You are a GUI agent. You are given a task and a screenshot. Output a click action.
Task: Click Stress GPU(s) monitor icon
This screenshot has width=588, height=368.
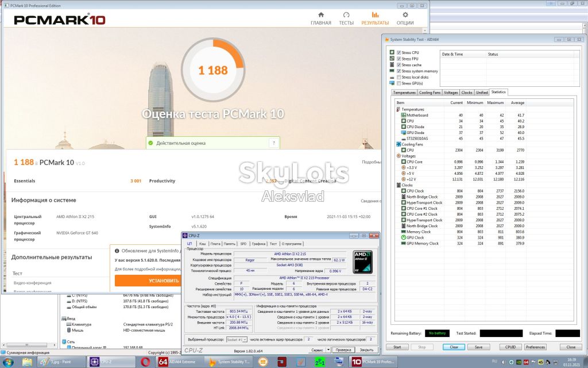click(x=392, y=83)
